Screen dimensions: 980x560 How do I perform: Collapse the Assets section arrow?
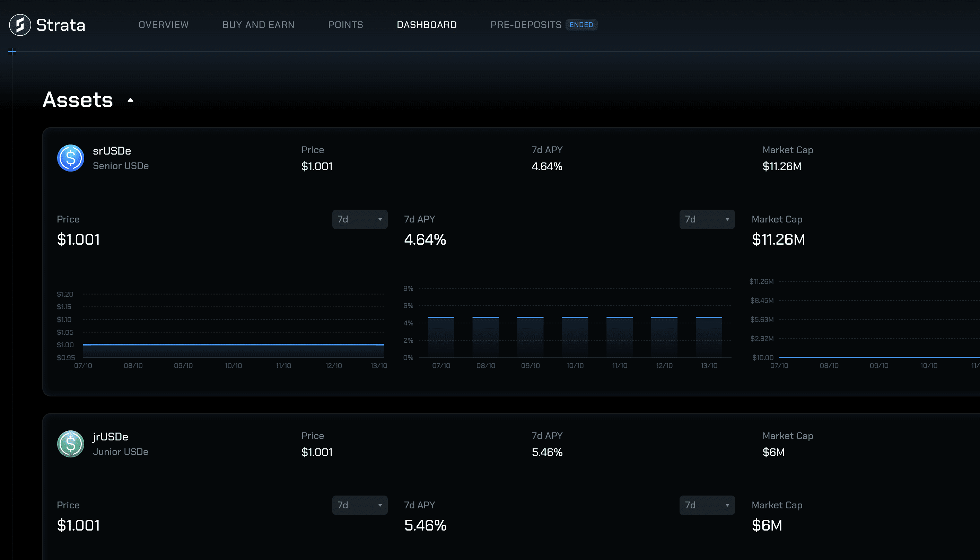[130, 100]
